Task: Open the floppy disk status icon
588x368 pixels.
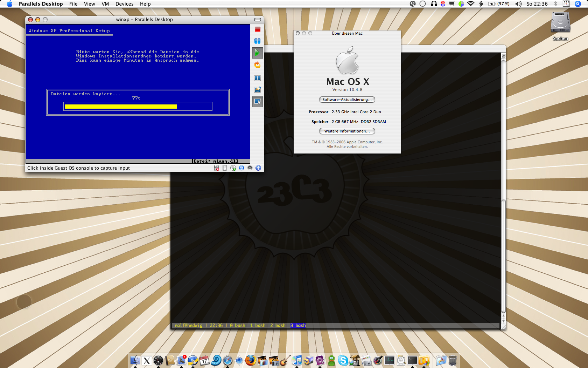Action: 216,168
